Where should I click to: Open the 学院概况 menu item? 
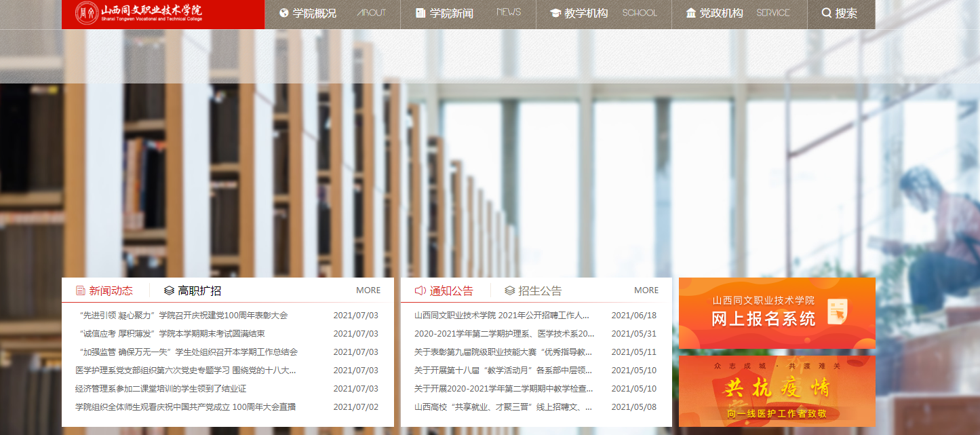pyautogui.click(x=314, y=13)
